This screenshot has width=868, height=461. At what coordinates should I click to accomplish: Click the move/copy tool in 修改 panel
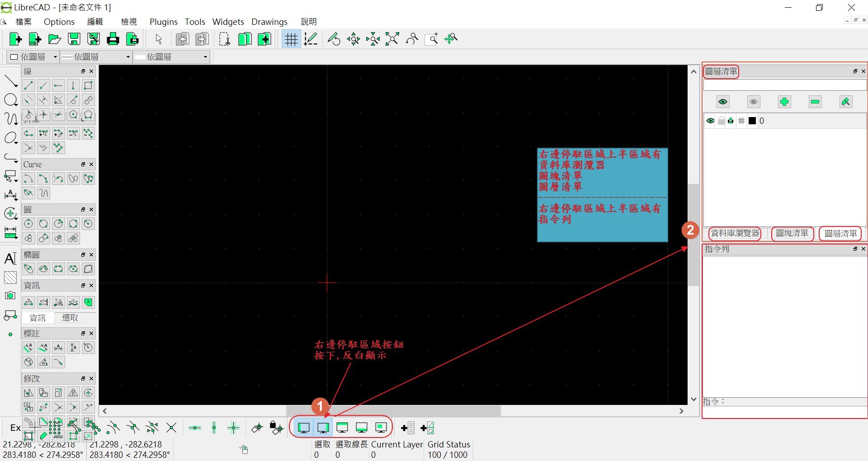pos(28,393)
